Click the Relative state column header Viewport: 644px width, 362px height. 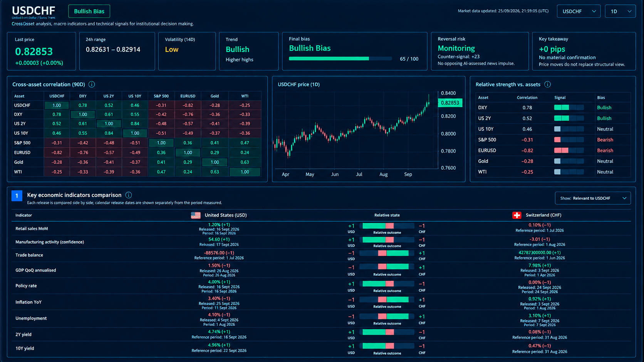[x=387, y=215]
